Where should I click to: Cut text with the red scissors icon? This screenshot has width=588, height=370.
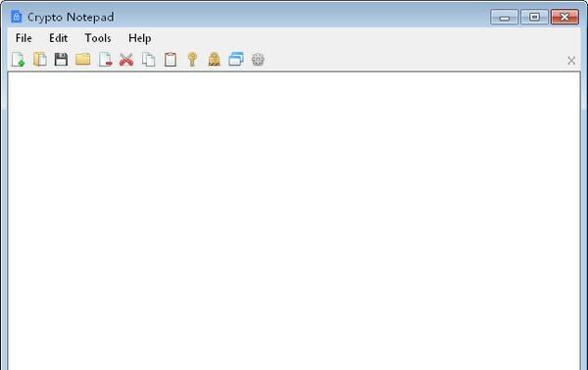click(126, 60)
